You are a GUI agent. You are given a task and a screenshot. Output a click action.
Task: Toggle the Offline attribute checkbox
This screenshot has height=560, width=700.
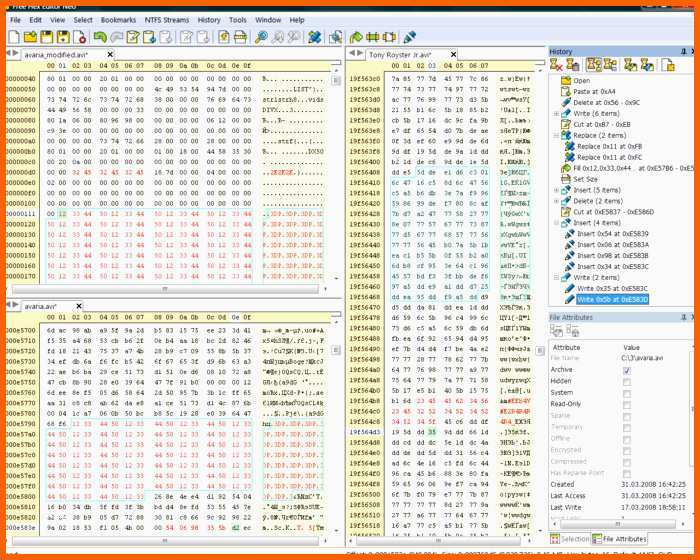click(627, 439)
